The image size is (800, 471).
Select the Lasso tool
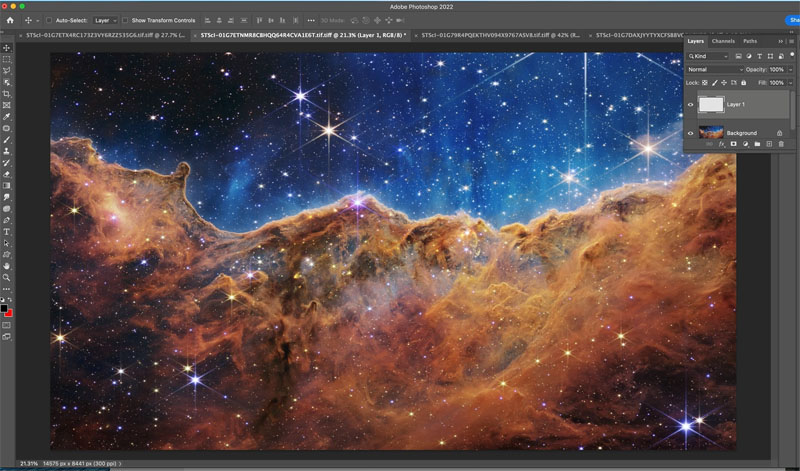click(x=7, y=70)
